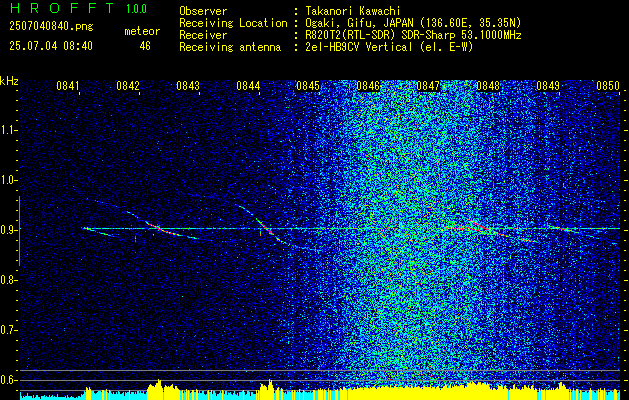The width and height of the screenshot is (629, 400).
Task: Click the meteor echo trace near 0844
Action: click(267, 229)
